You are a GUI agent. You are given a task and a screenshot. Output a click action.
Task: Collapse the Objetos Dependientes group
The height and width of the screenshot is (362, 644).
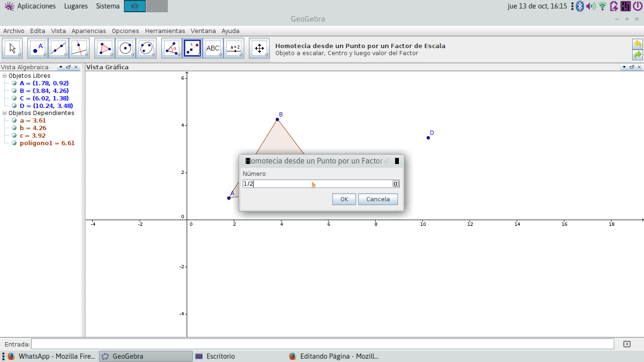click(x=4, y=113)
